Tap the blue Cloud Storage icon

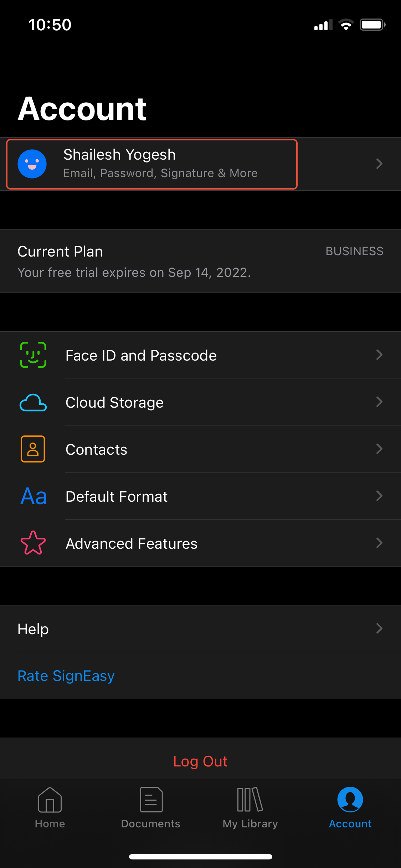point(33,402)
